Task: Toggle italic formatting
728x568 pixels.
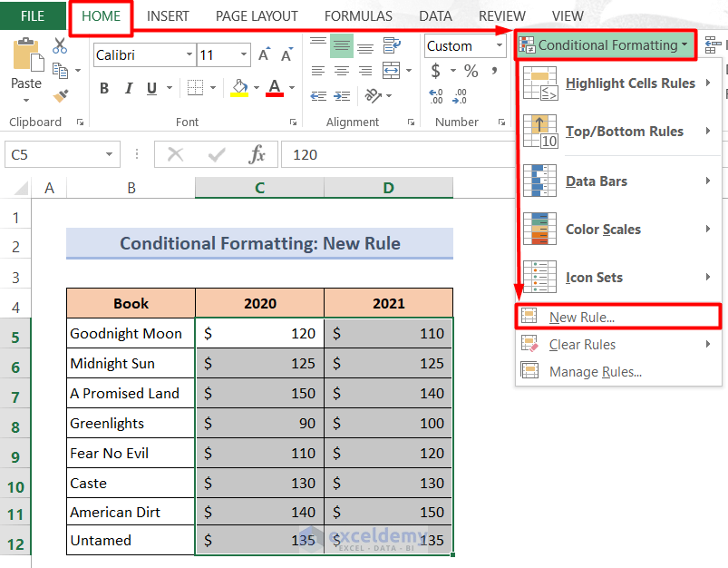Action: tap(129, 88)
